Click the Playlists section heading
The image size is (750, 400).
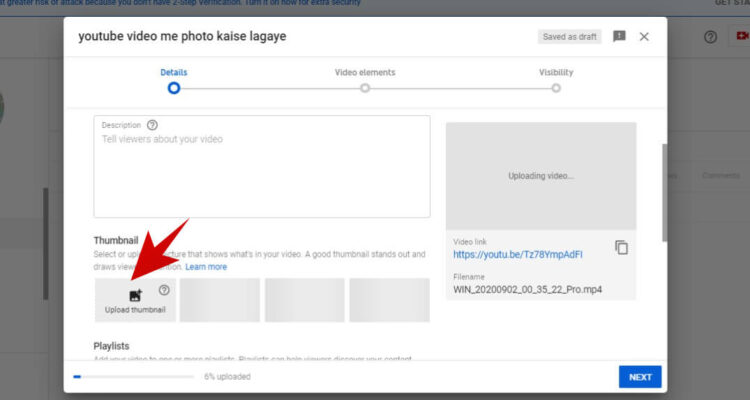pos(111,346)
